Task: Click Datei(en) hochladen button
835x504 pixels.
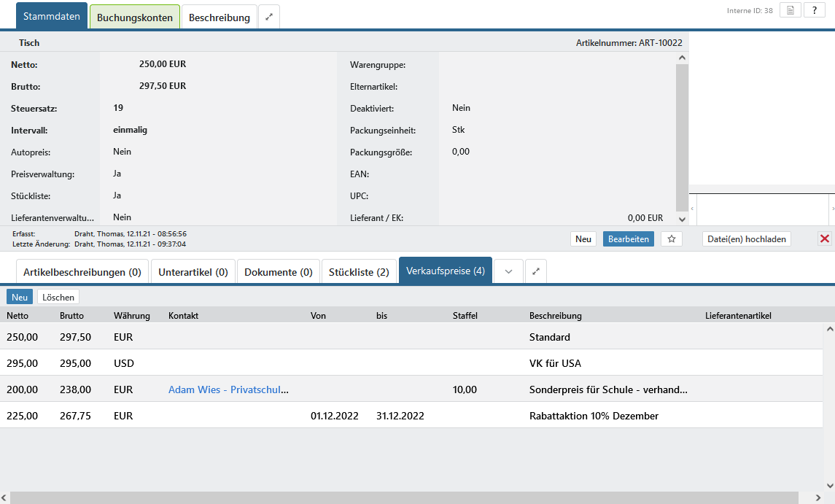Action: click(746, 239)
